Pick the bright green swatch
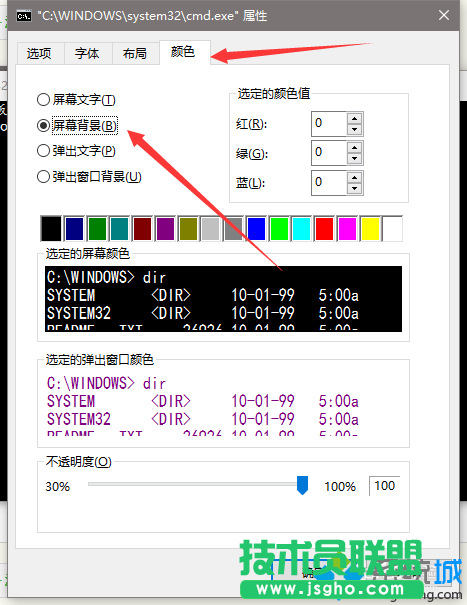Screen dimensions: 467x605 (279, 229)
